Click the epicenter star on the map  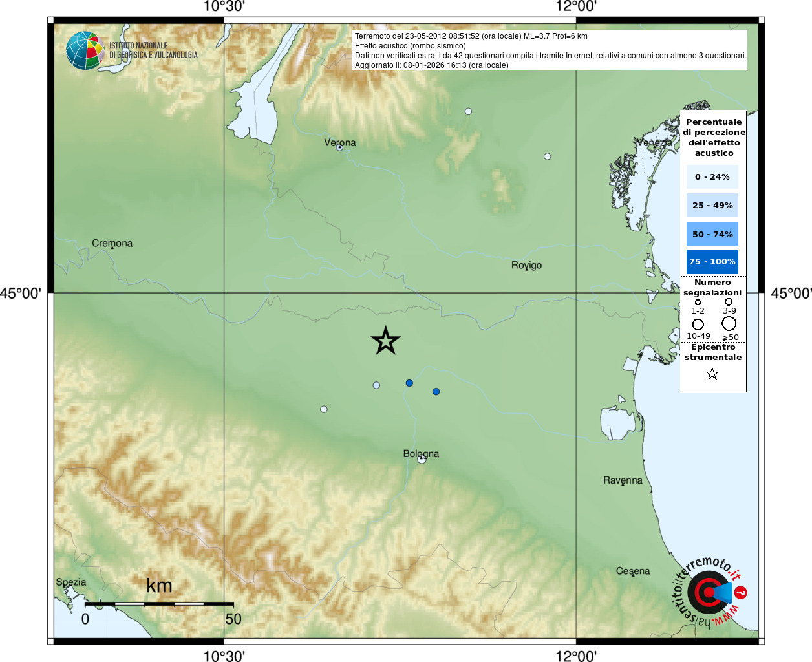click(385, 341)
